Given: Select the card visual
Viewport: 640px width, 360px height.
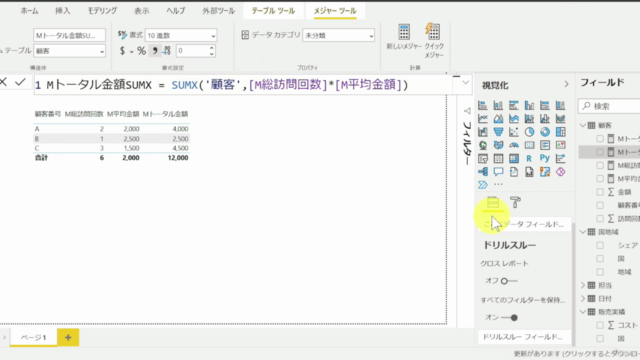Looking at the screenshot, I should click(529, 145).
